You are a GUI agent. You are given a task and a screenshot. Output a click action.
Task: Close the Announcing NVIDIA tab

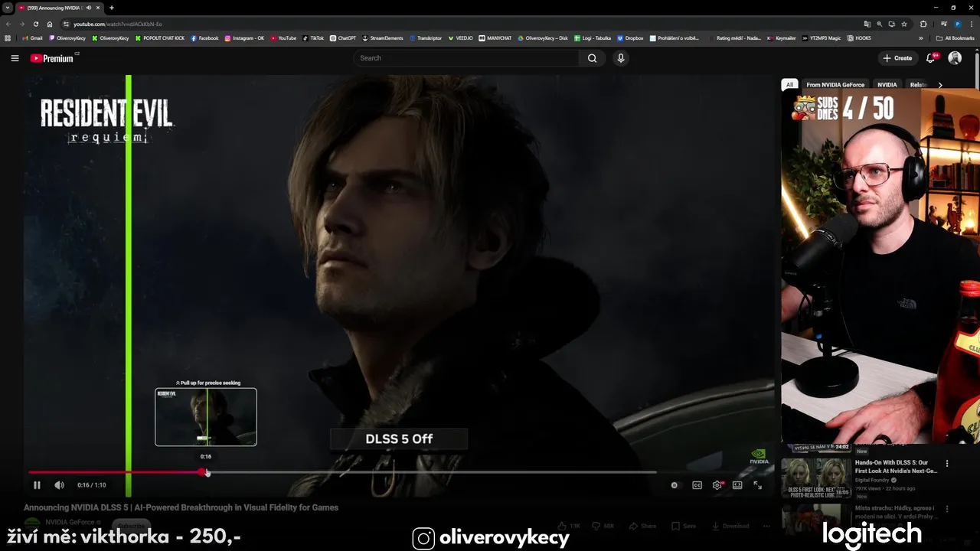coord(98,8)
